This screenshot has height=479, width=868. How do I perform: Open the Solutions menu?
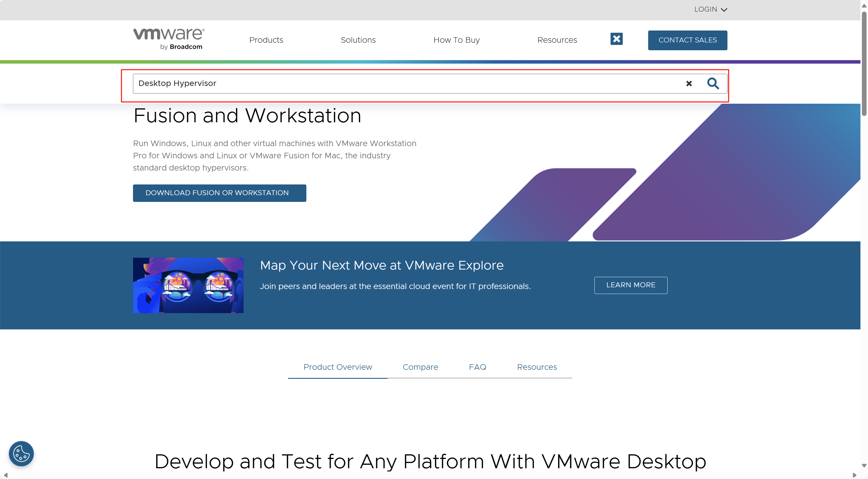pos(358,40)
